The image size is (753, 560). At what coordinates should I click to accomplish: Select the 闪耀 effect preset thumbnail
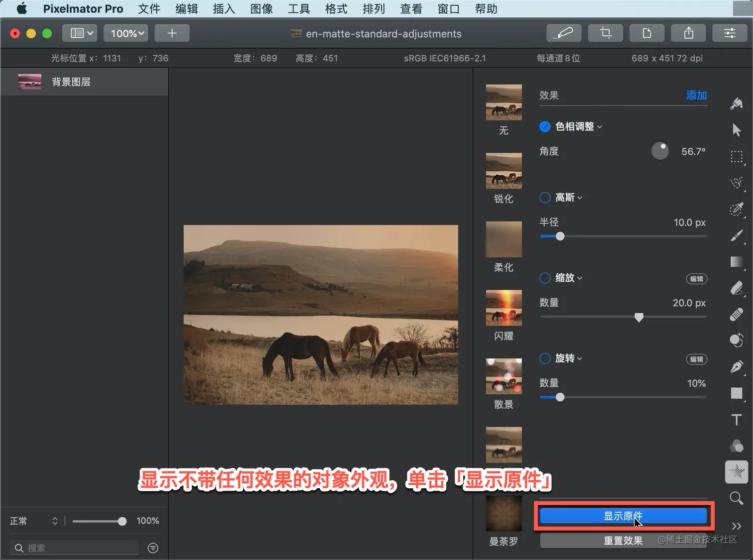click(x=504, y=308)
